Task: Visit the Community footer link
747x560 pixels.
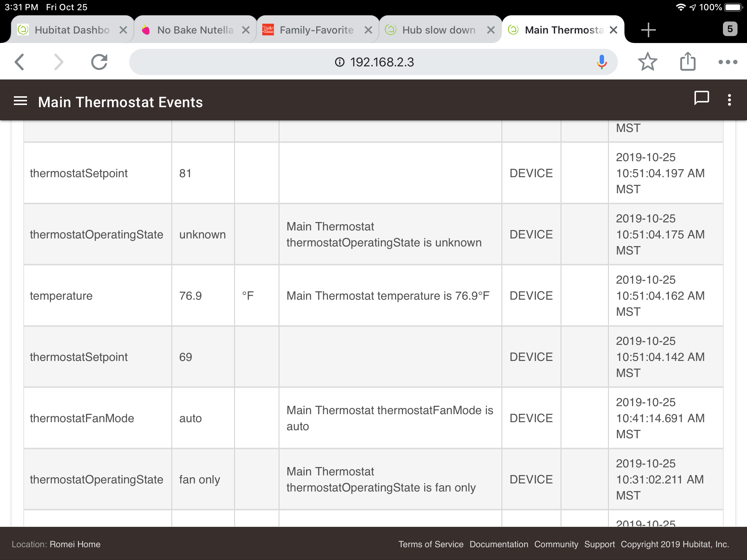Action: click(556, 544)
